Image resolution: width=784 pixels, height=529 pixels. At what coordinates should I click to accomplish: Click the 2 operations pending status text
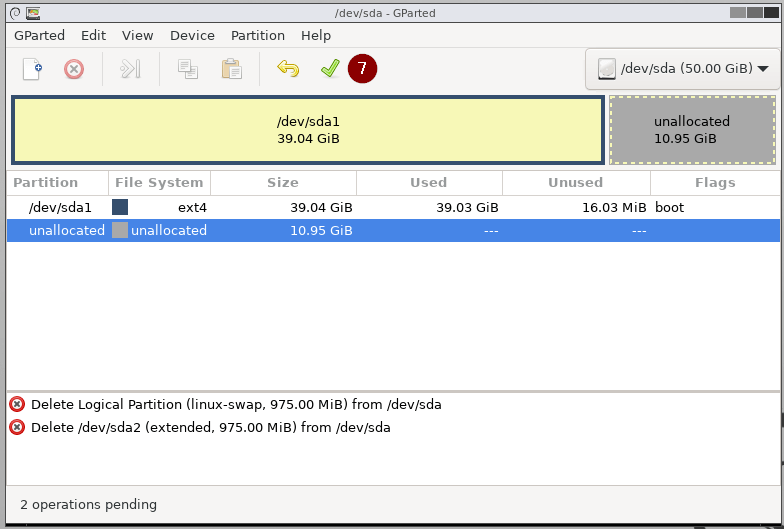[88, 504]
